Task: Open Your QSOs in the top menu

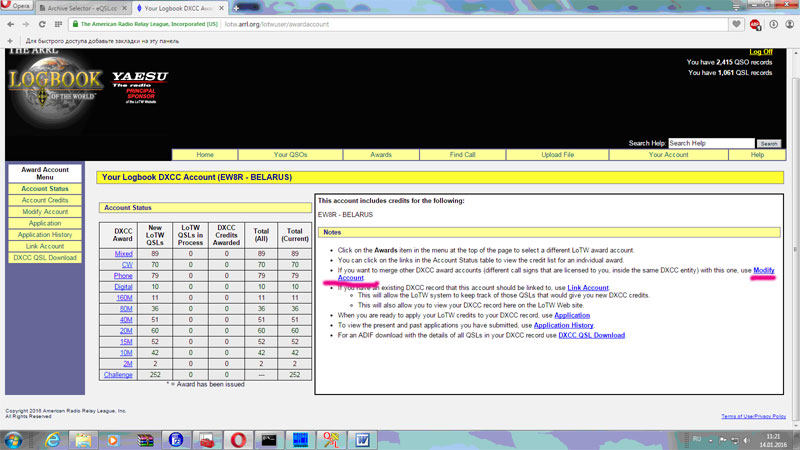Action: [x=290, y=155]
